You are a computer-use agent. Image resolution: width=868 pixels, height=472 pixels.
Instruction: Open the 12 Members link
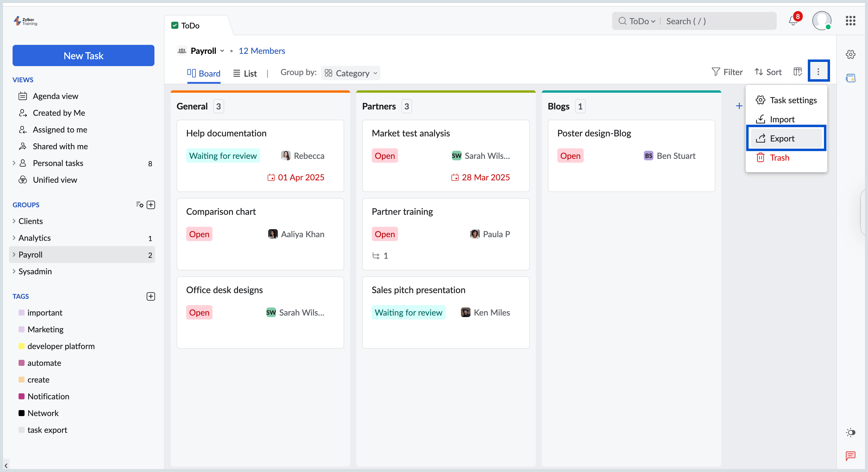[262, 51]
